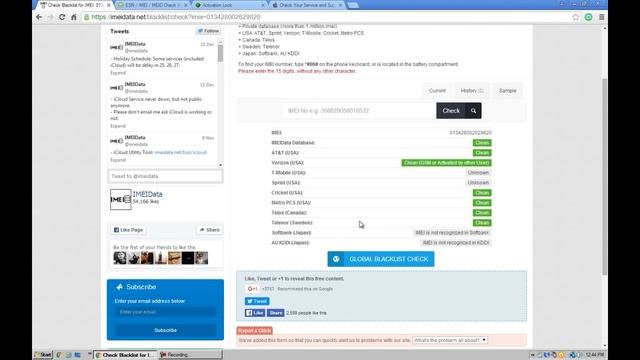The width and height of the screenshot is (640, 360).
Task: Click the Facebook Like button under Tweet
Action: pyautogui.click(x=255, y=313)
